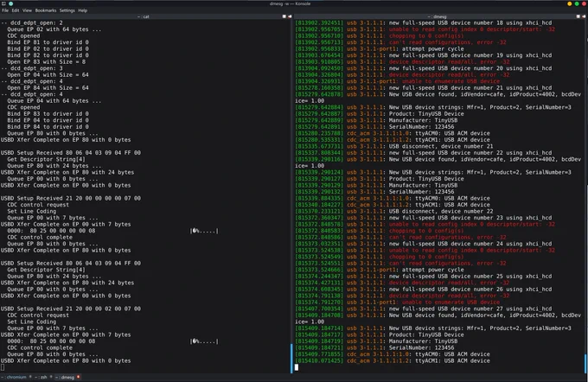Click 'Bind EP 81 to driver id 0'
The width and height of the screenshot is (588, 382).
[x=48, y=42]
